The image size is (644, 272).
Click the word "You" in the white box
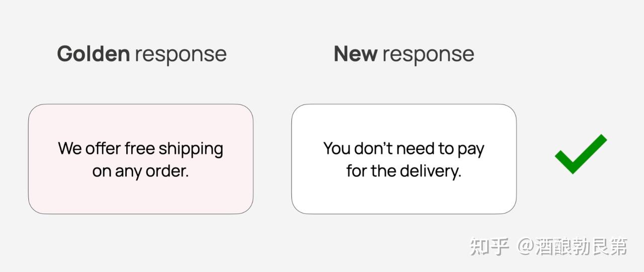click(337, 148)
